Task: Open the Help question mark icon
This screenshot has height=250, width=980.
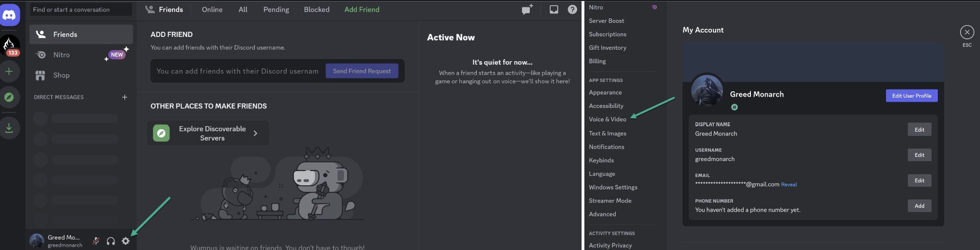Action: [x=573, y=9]
